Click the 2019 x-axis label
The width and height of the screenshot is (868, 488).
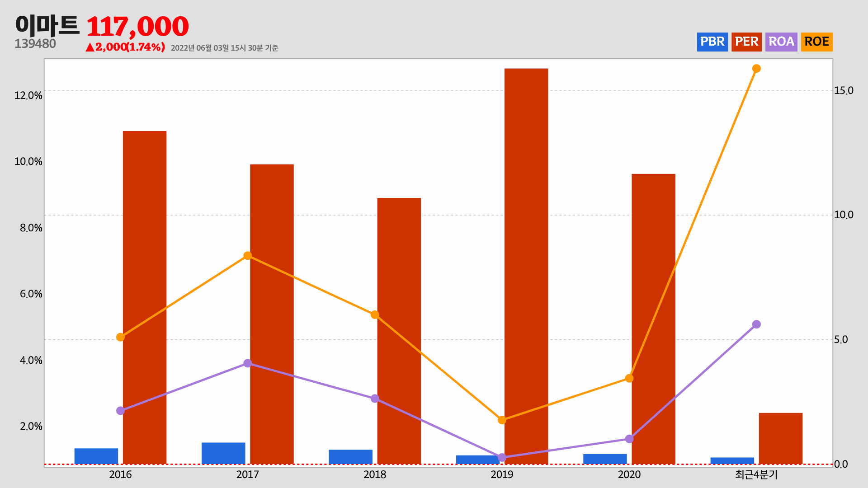coord(502,474)
